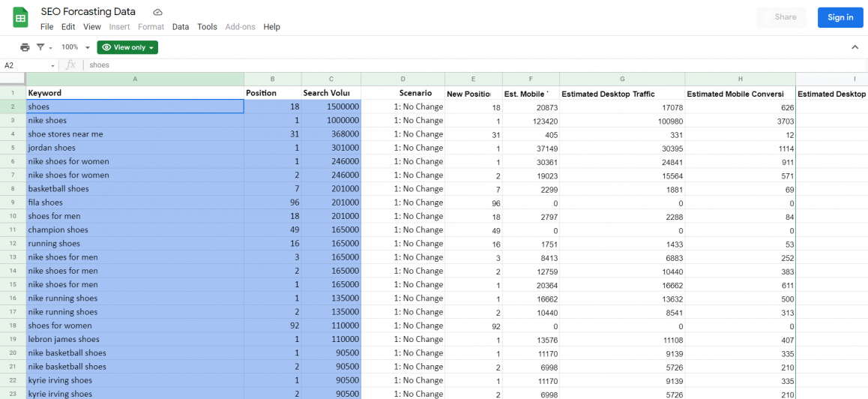Click the print icon
This screenshot has width=868, height=399.
pos(25,47)
